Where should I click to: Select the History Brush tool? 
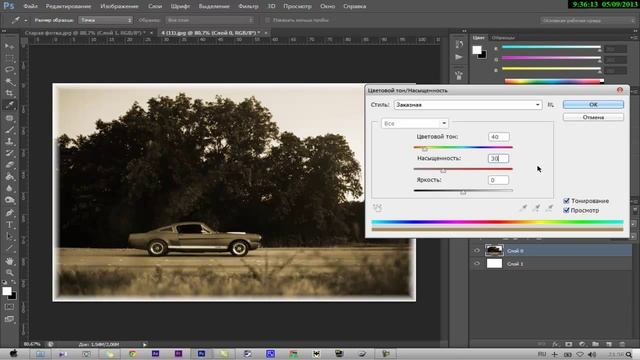[x=9, y=154]
